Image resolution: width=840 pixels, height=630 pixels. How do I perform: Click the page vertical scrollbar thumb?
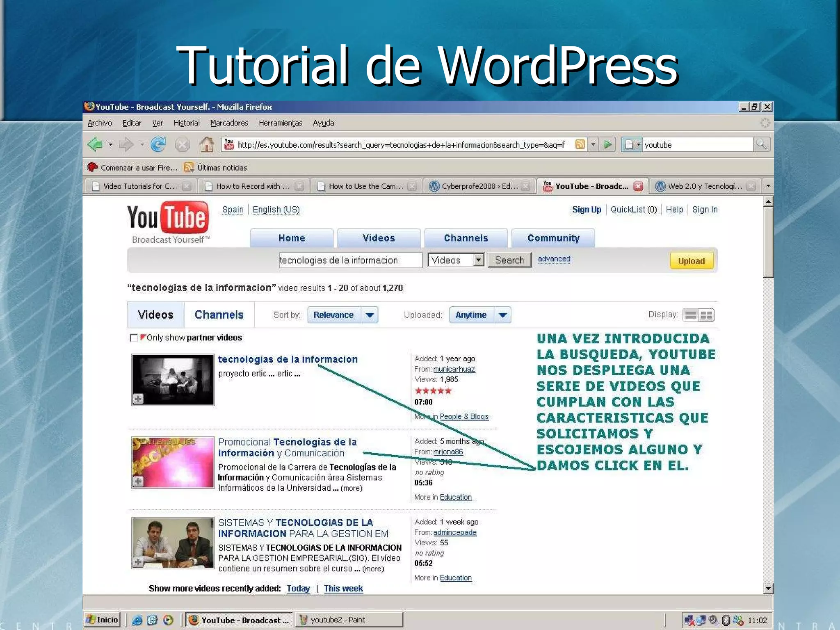tap(768, 242)
